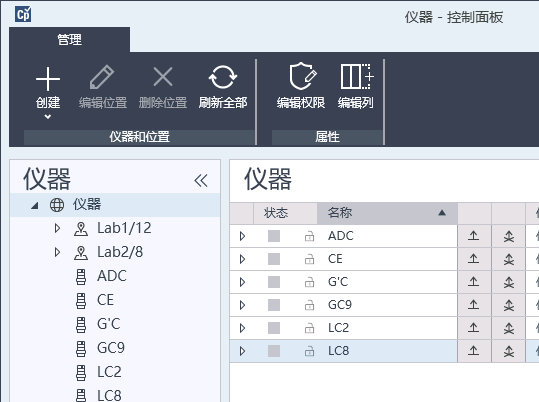Collapse the root 仪器 tree node arrow
539x402 pixels.
tap(34, 205)
